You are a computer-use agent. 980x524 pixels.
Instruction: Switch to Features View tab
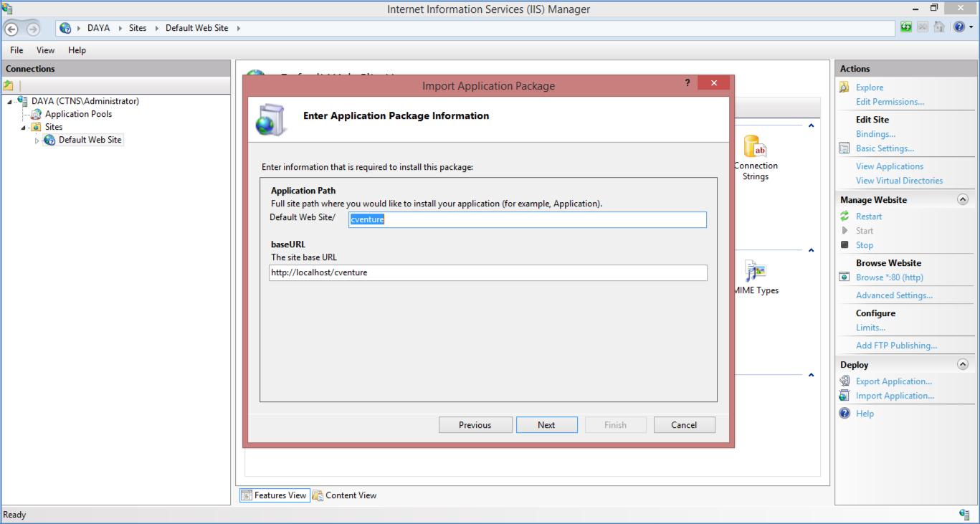[274, 495]
